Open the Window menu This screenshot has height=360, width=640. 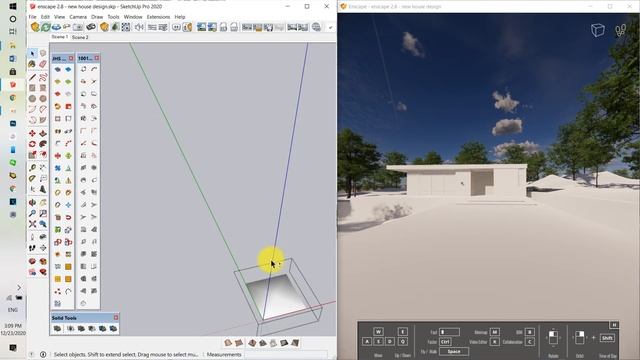[x=133, y=17]
